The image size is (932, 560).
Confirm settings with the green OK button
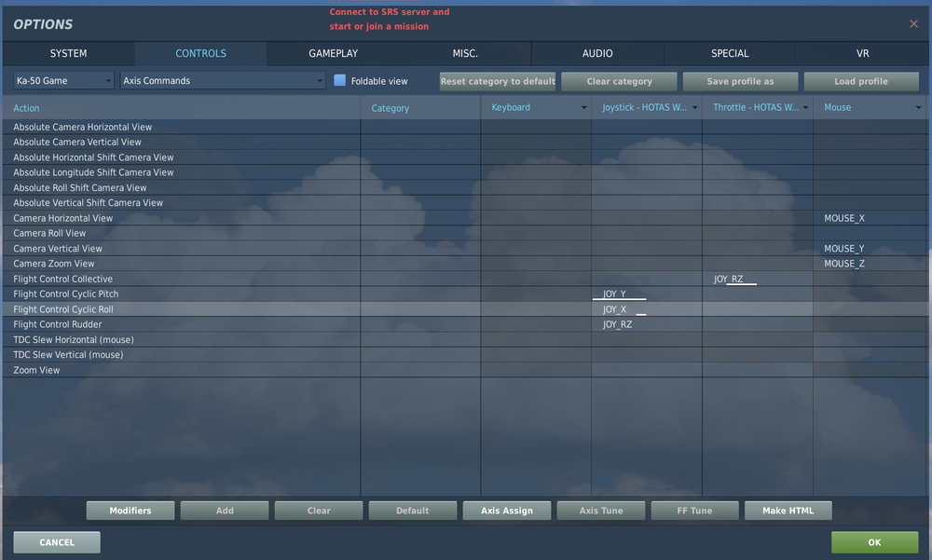[x=874, y=542]
